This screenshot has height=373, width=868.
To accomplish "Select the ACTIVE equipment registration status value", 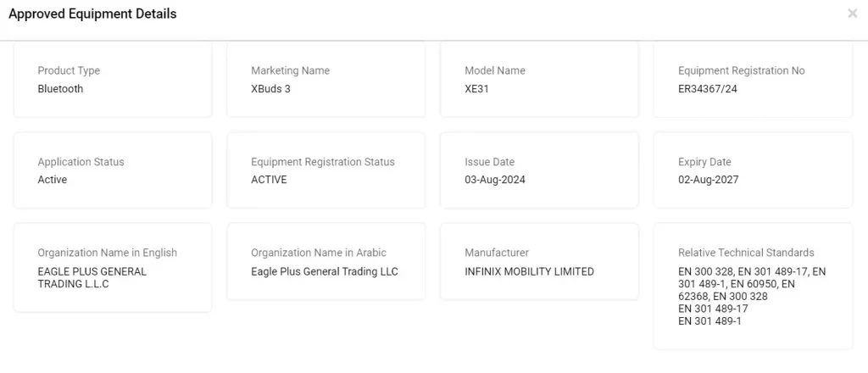I will point(269,180).
